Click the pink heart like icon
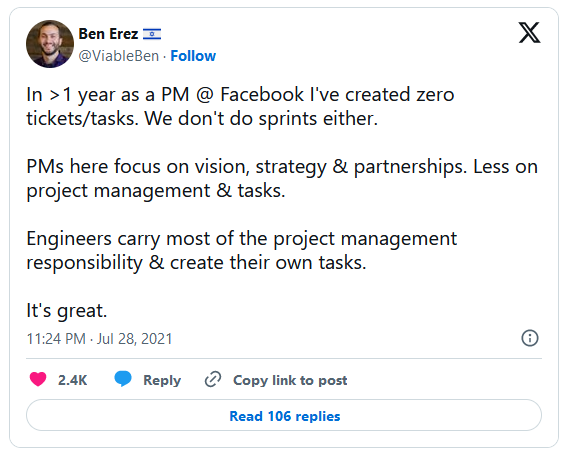The height and width of the screenshot is (468, 575). (x=38, y=379)
